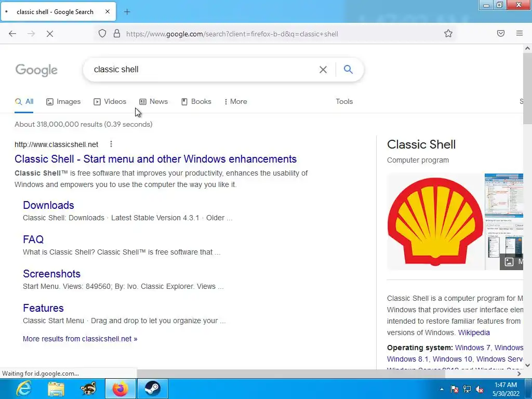Open the Wikipedia link in knowledge panel
Viewport: 532px width, 399px height.
point(474,332)
